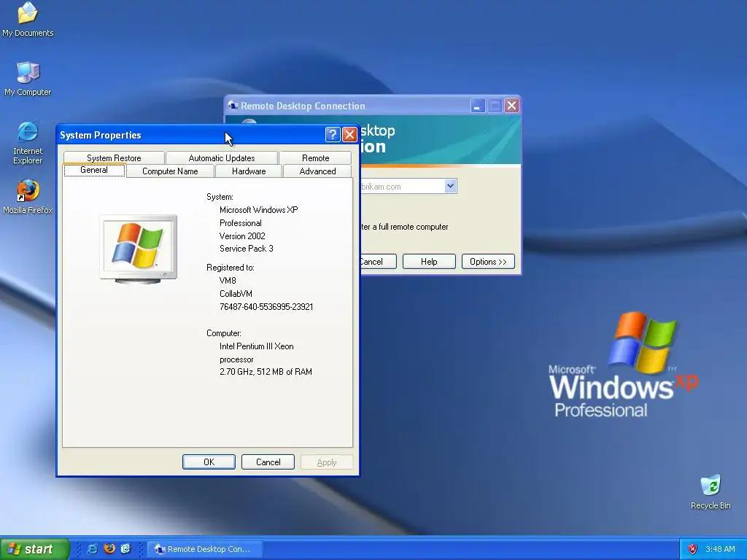Click Cancel in System Properties
This screenshot has width=747, height=560.
tap(268, 462)
